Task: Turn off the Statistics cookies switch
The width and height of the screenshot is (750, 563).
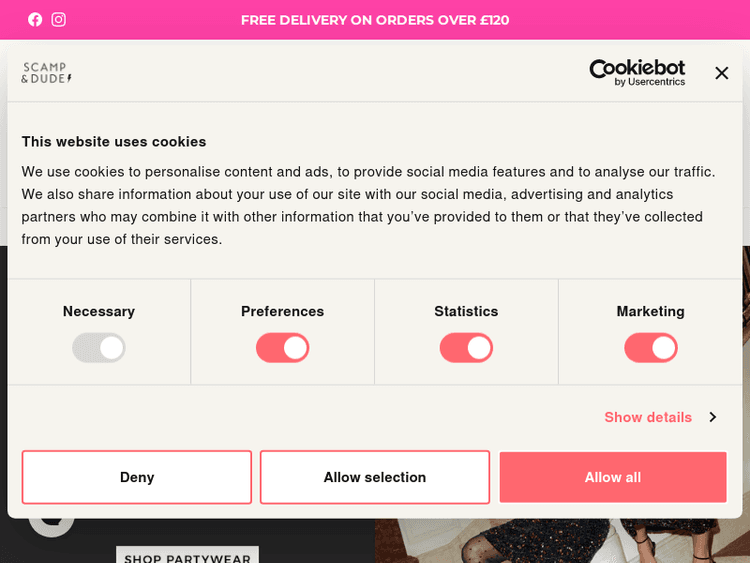Action: 466,348
